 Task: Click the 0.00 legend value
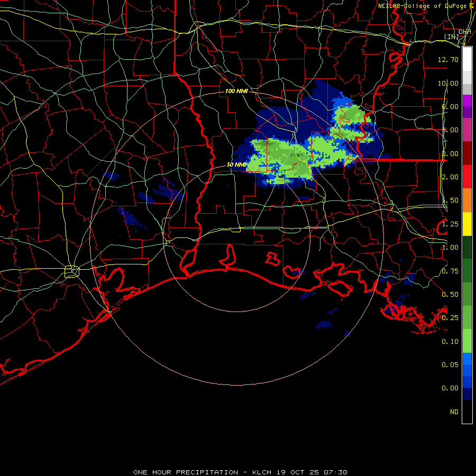tap(450, 388)
